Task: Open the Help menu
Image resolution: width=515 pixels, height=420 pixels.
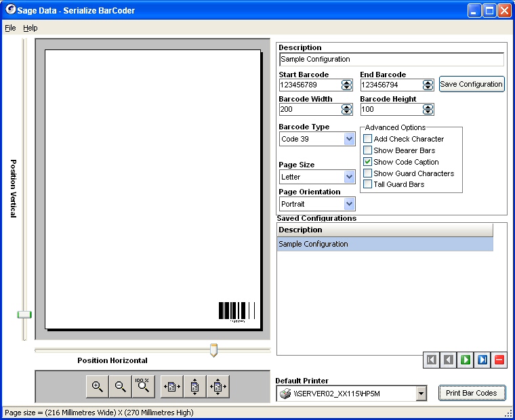Action: pos(30,28)
